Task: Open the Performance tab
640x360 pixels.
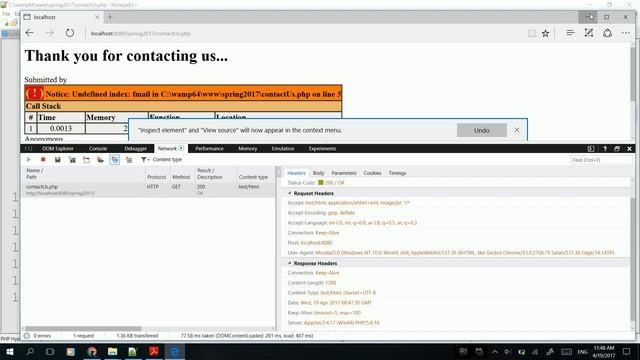Action: (209, 149)
